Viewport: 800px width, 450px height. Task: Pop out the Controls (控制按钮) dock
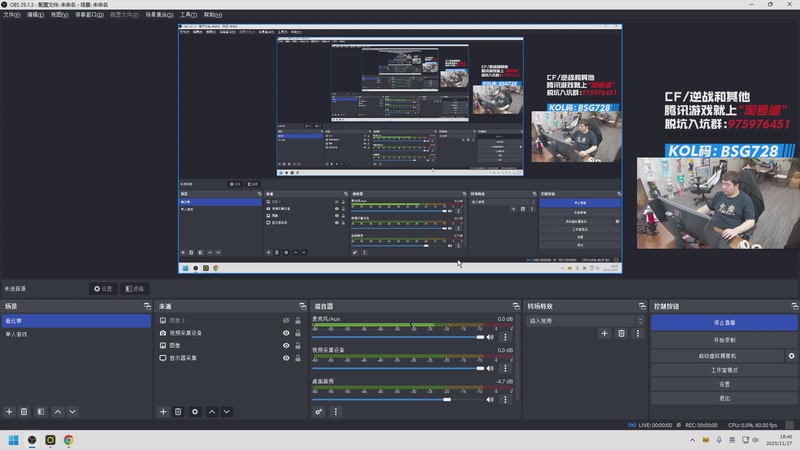point(794,306)
